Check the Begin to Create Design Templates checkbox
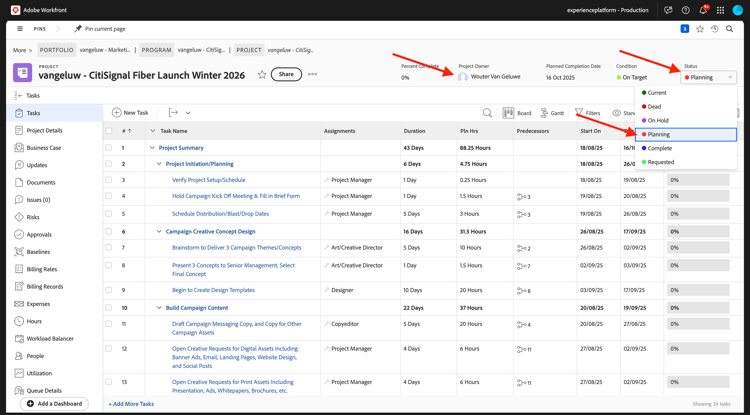 click(109, 290)
